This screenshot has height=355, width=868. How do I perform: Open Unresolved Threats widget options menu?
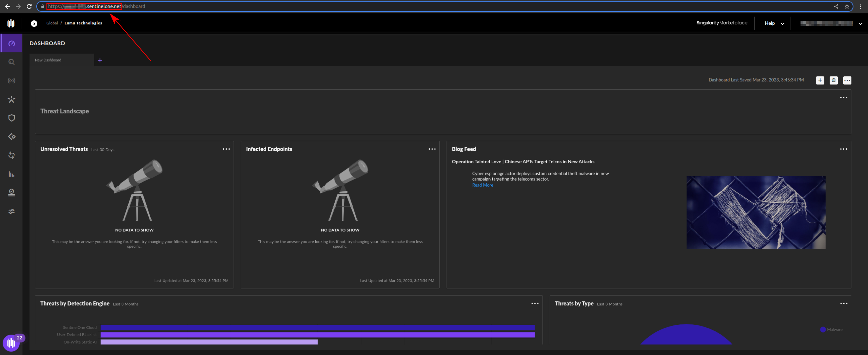(x=226, y=149)
